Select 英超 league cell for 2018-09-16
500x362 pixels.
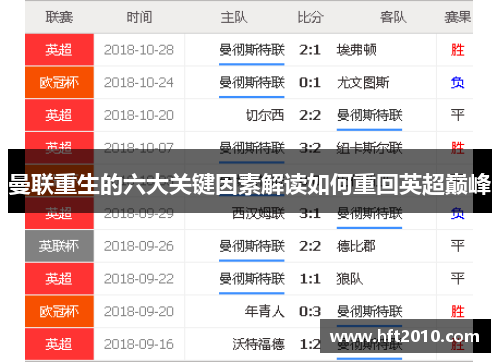tap(59, 344)
